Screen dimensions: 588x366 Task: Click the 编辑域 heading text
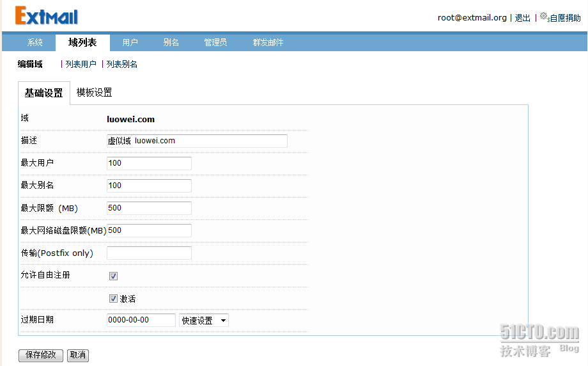30,64
